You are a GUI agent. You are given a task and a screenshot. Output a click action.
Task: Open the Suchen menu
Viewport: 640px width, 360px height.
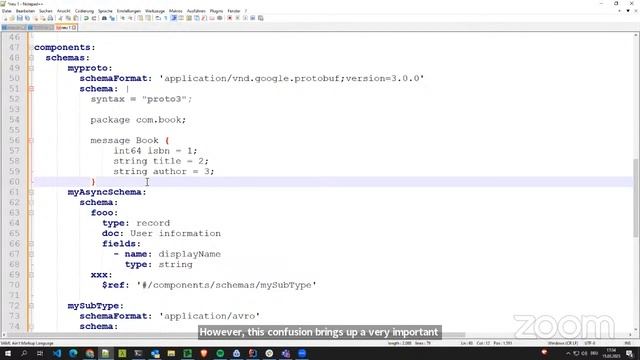46,11
